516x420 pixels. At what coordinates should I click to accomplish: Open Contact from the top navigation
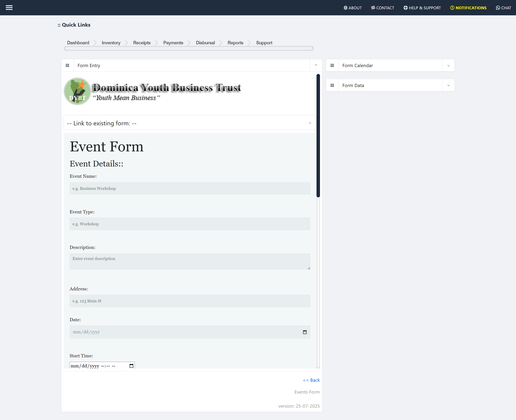coord(382,7)
